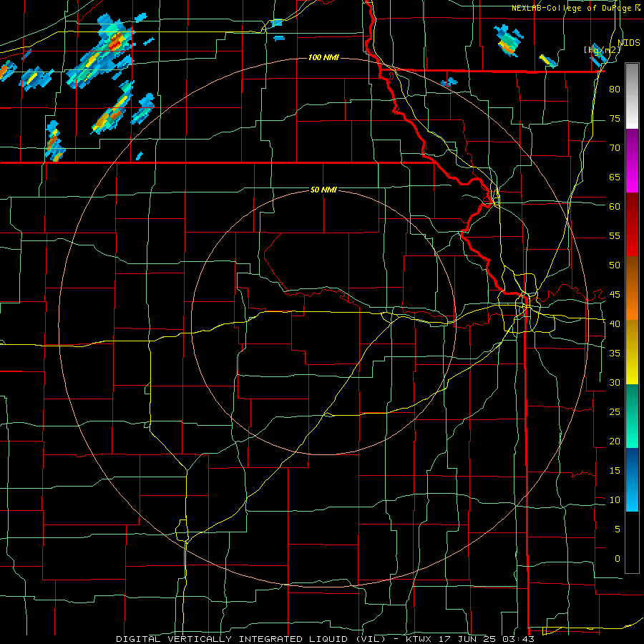Click the dark red segment of the color scale
The image size is (644, 644).
(632, 224)
